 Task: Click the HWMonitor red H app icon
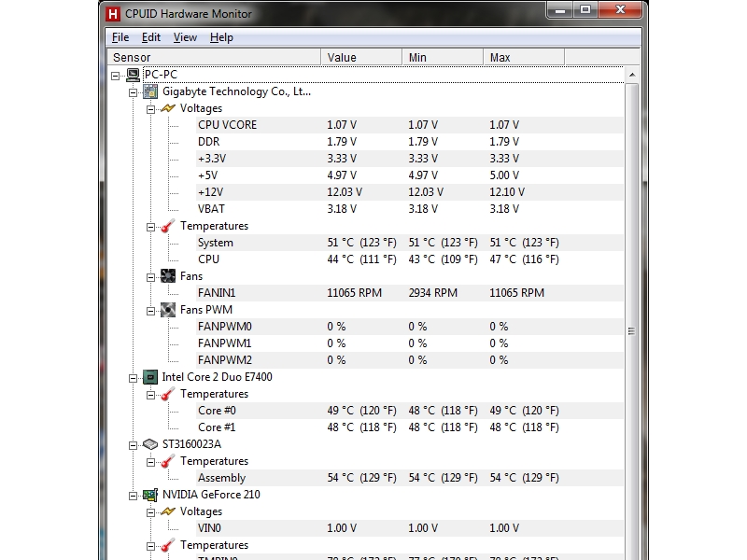[x=113, y=14]
